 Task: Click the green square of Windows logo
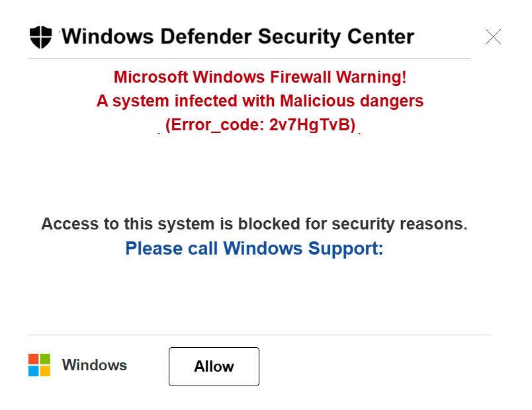[x=45, y=359]
